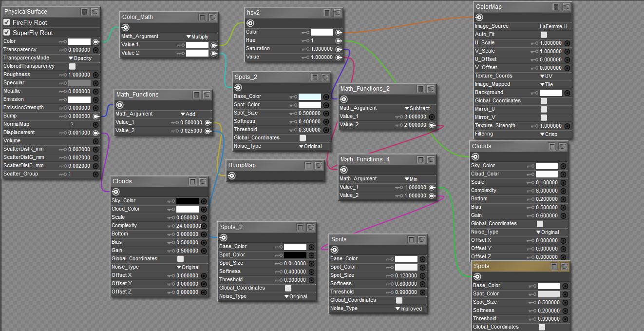
Task: Toggle preview icon on Math_Functions_2 node
Action: (431, 89)
